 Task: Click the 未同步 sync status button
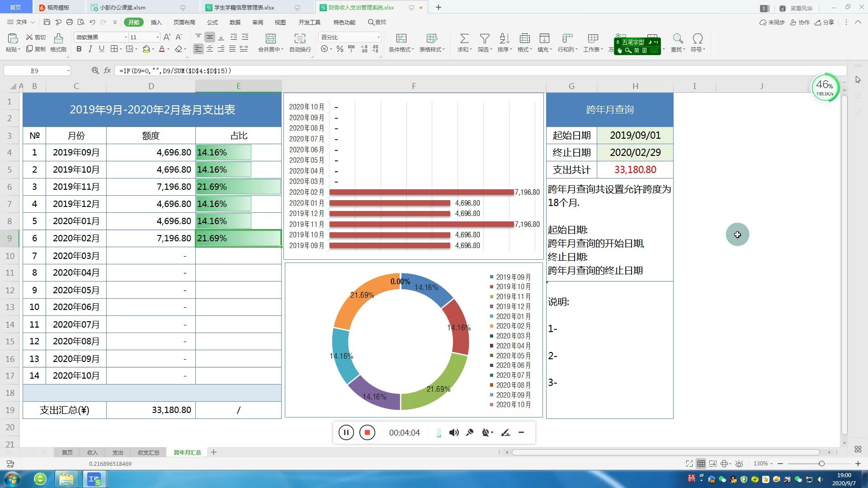(x=772, y=22)
